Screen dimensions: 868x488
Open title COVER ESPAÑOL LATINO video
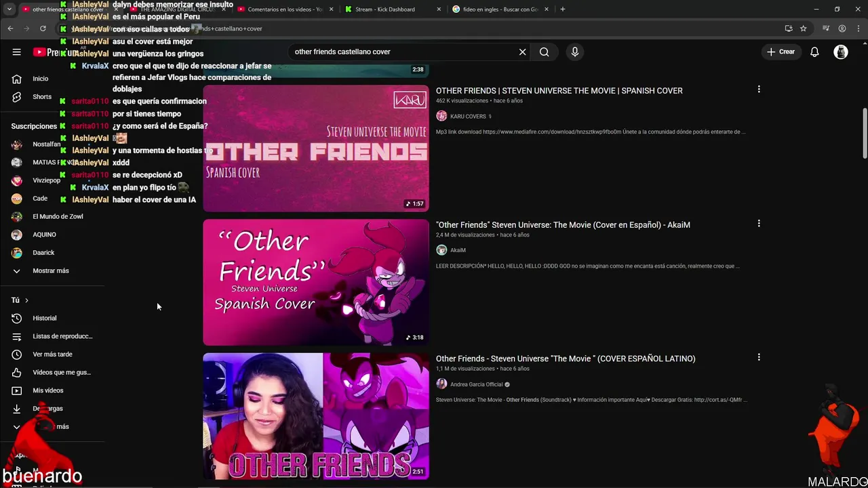pos(566,359)
